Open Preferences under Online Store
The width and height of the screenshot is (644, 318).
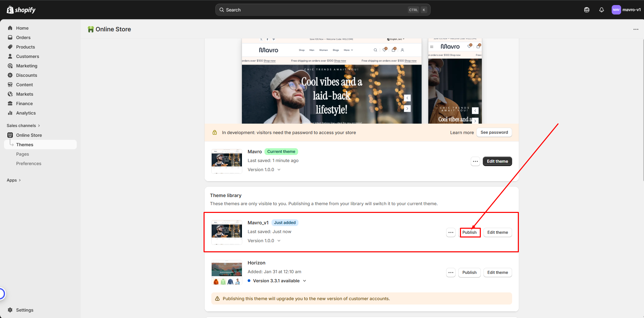pos(29,164)
